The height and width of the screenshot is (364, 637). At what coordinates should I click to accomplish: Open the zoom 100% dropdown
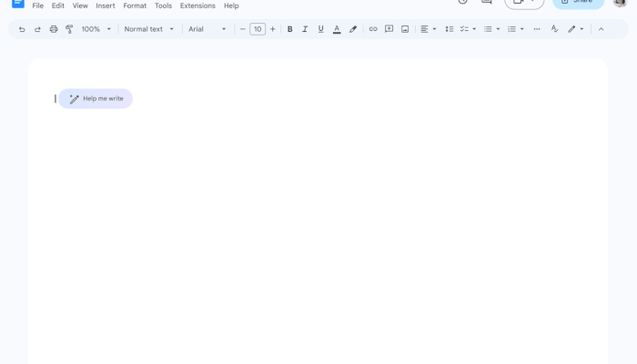(x=96, y=29)
